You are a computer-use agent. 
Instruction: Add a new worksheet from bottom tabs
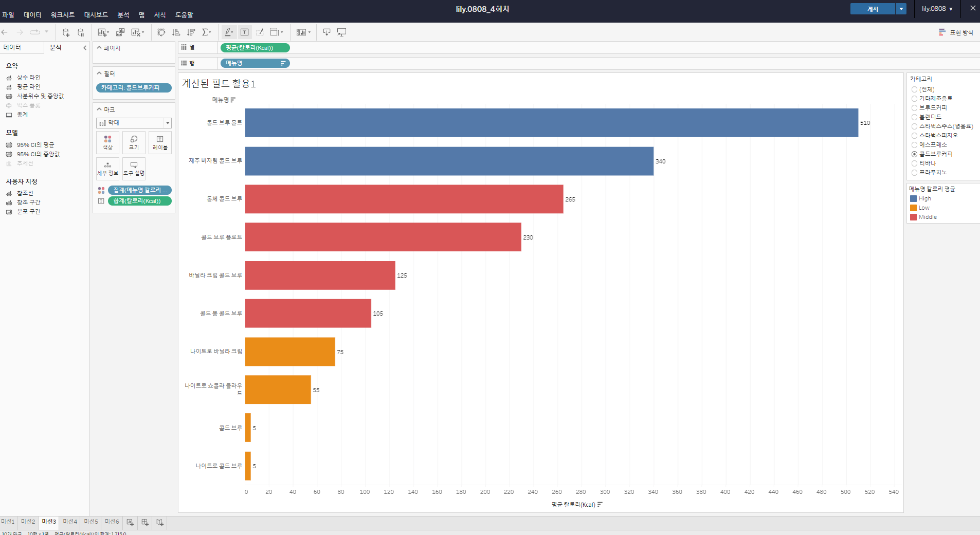pyautogui.click(x=130, y=522)
